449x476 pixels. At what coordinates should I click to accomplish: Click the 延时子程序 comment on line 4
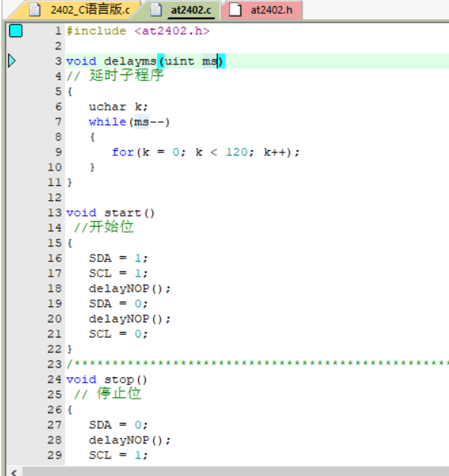pyautogui.click(x=127, y=75)
